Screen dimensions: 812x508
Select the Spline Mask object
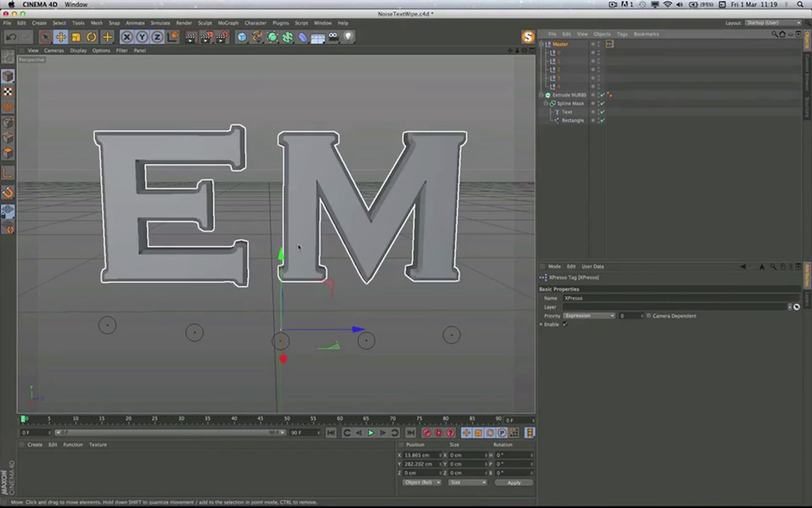pos(570,103)
